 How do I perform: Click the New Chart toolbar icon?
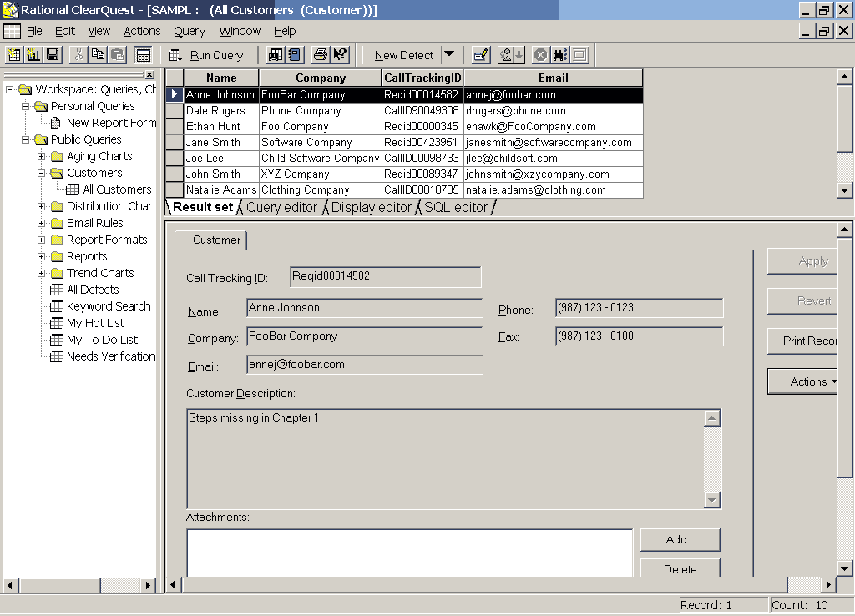(33, 54)
